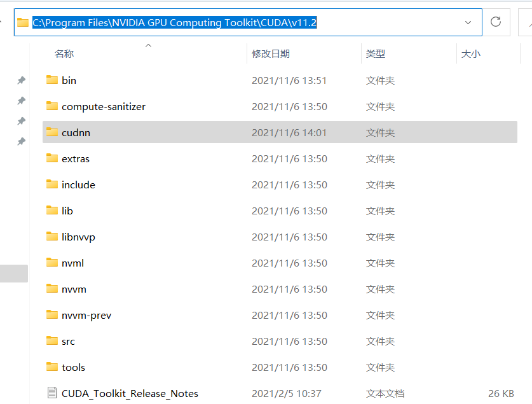Unpin the first quick access item
This screenshot has height=404, width=532.
[x=21, y=80]
